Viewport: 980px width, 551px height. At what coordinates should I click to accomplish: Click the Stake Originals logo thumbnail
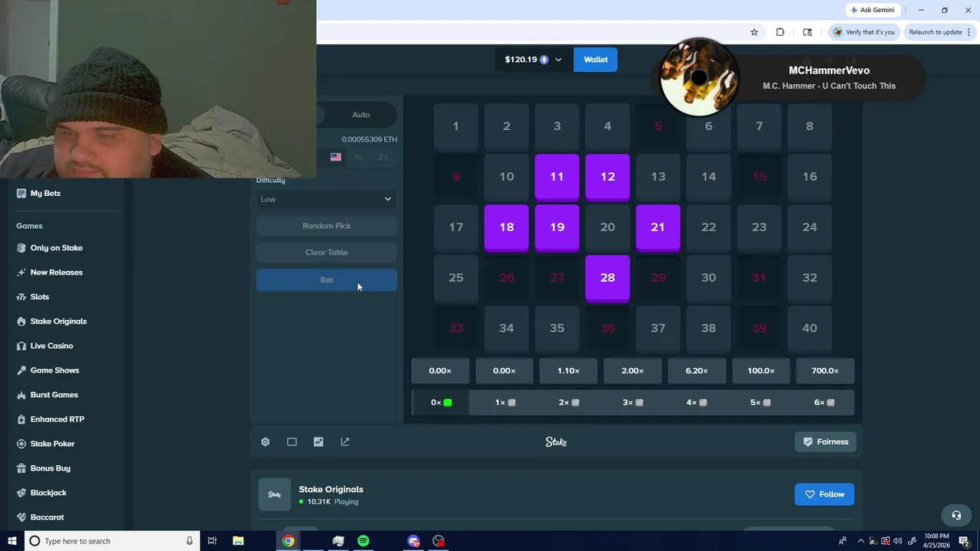(x=274, y=494)
